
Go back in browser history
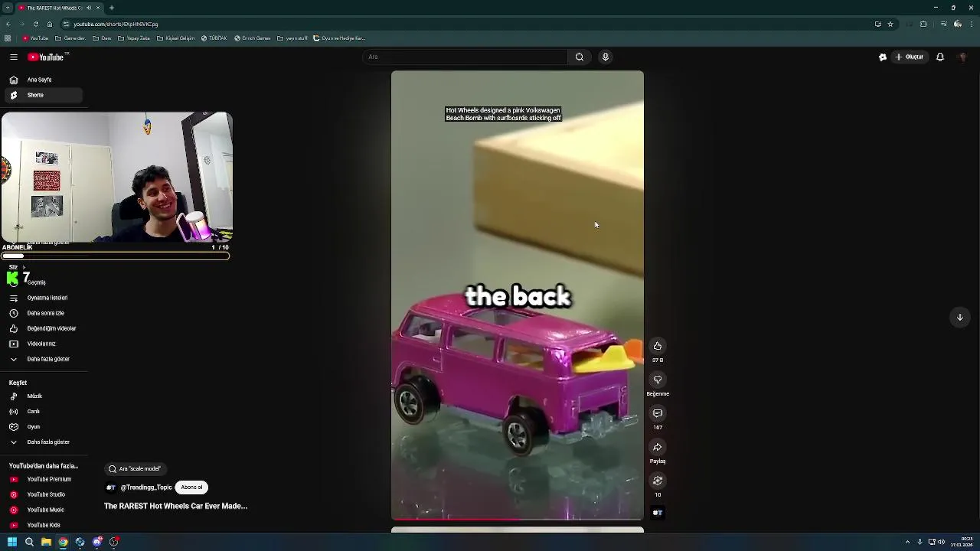[8, 24]
